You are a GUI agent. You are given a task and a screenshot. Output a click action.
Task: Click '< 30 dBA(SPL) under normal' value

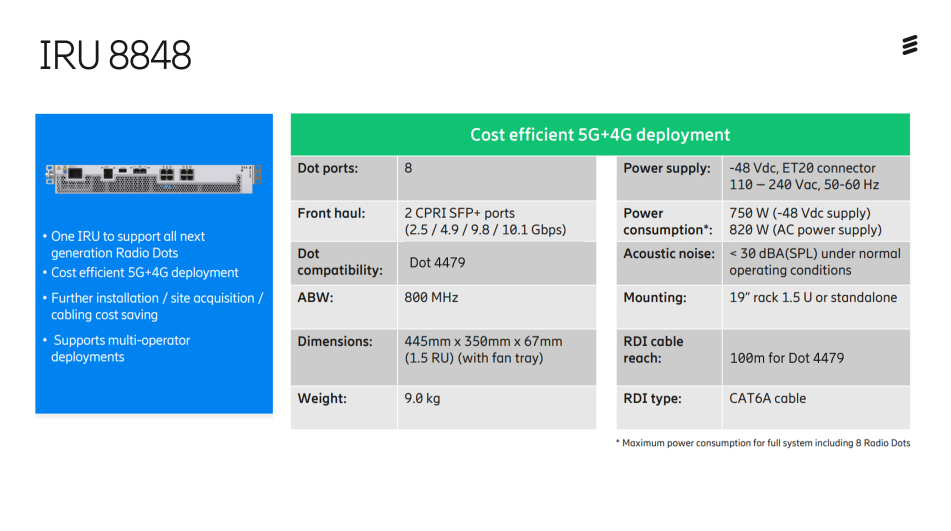815,253
